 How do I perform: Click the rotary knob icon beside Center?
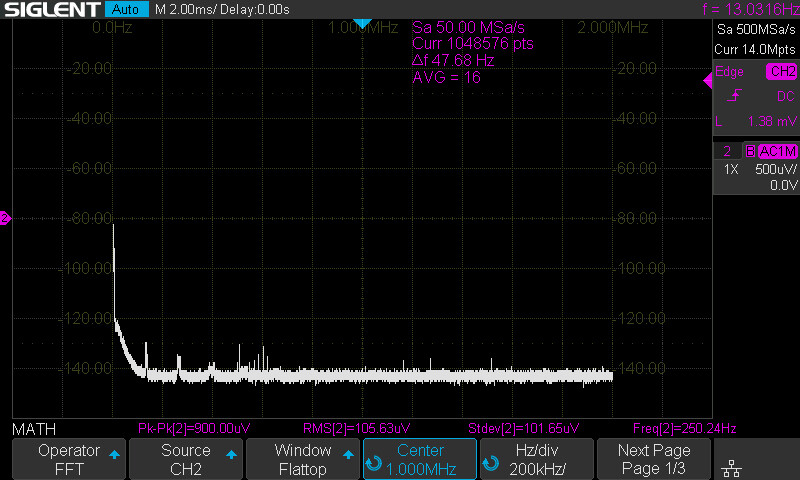tap(374, 464)
